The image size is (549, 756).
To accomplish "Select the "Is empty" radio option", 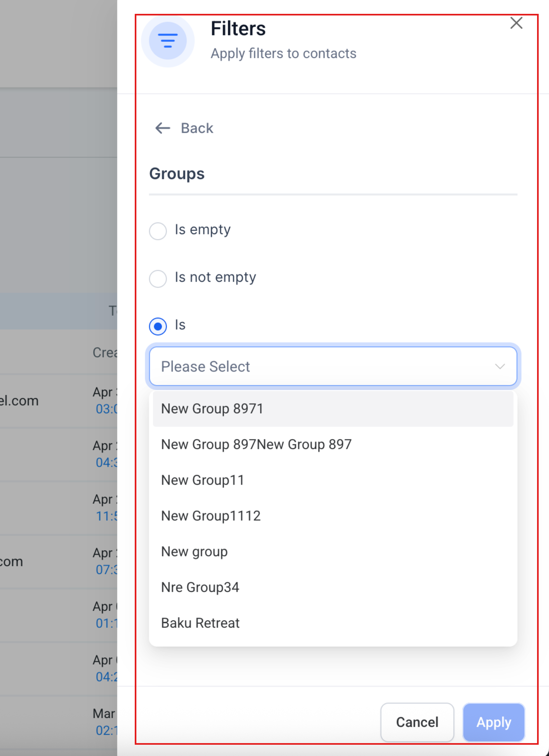I will 158,231.
